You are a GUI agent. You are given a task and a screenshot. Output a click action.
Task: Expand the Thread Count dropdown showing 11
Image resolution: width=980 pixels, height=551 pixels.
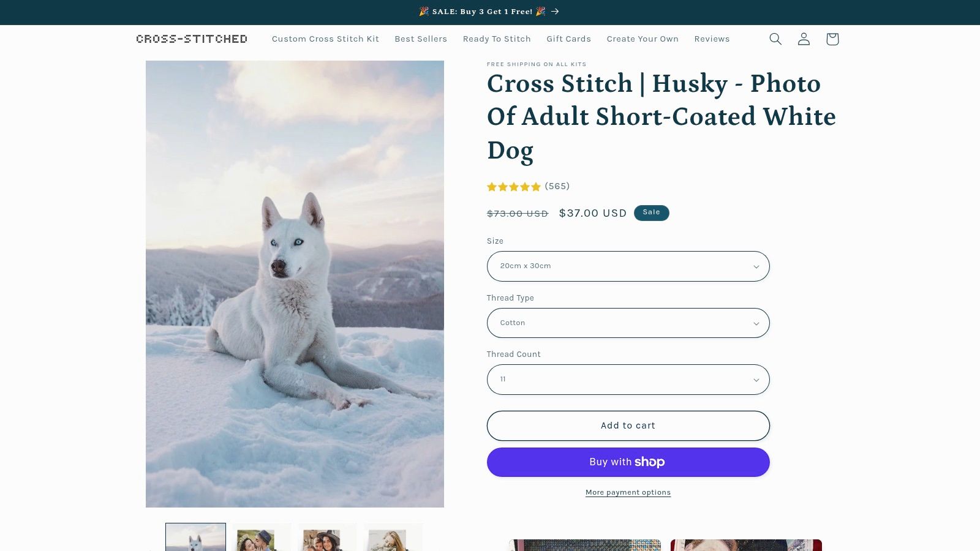(628, 379)
